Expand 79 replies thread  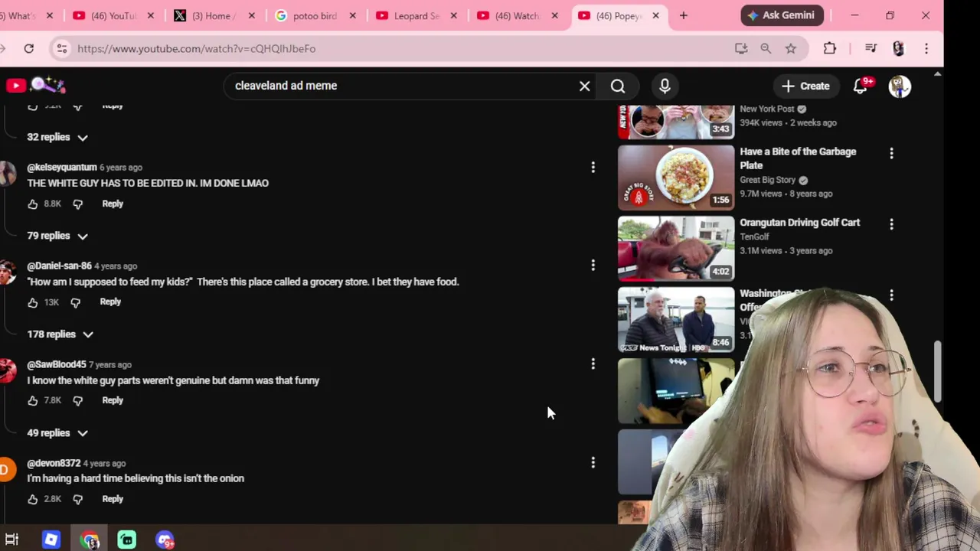[57, 236]
